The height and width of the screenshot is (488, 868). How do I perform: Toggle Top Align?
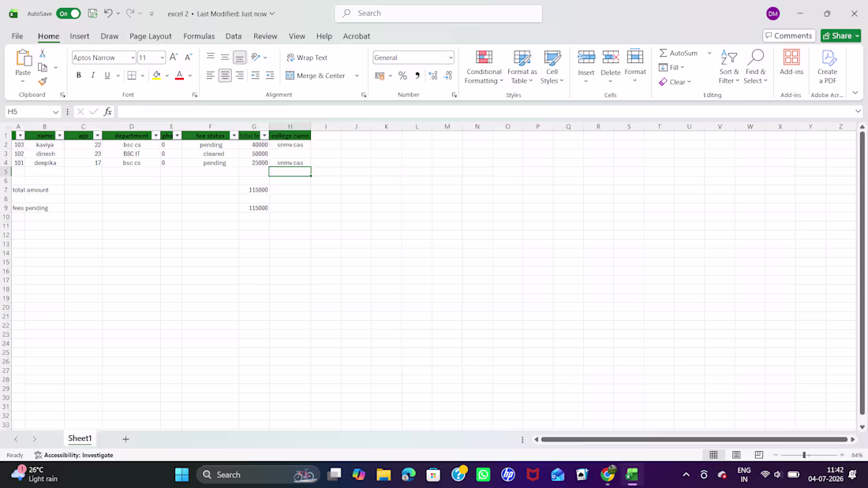211,57
